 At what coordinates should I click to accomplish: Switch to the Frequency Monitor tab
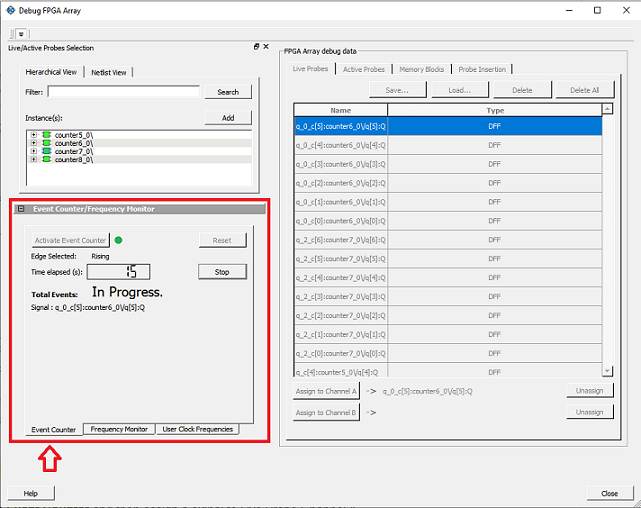click(x=119, y=429)
